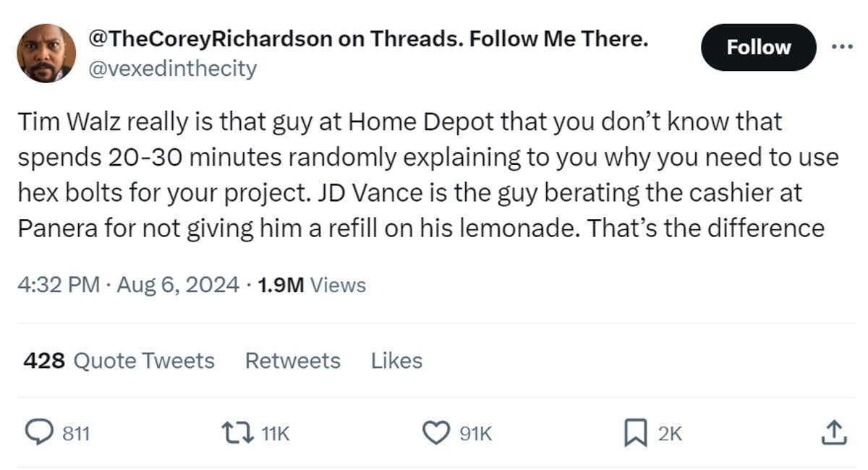This screenshot has width=868, height=470.
Task: Click the author display name
Action: pyautogui.click(x=367, y=39)
